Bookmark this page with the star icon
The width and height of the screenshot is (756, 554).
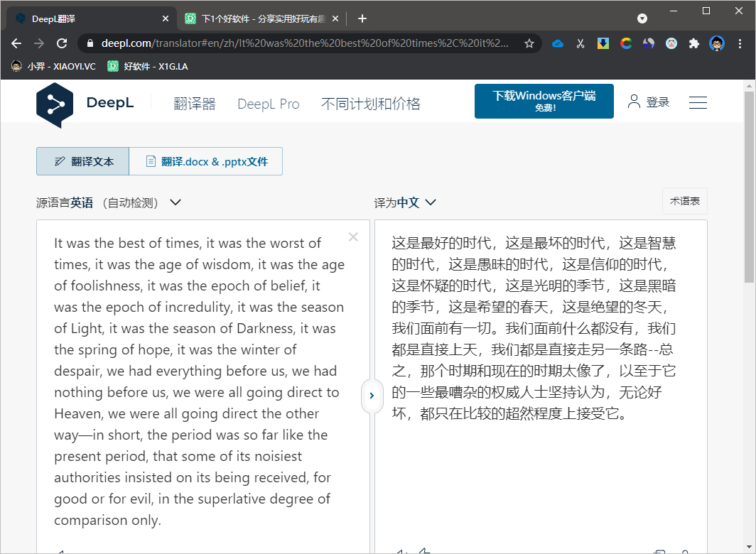coord(529,43)
